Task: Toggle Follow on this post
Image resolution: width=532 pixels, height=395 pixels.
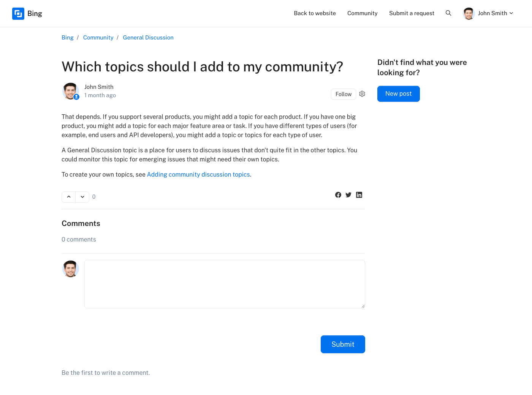Action: pyautogui.click(x=344, y=94)
